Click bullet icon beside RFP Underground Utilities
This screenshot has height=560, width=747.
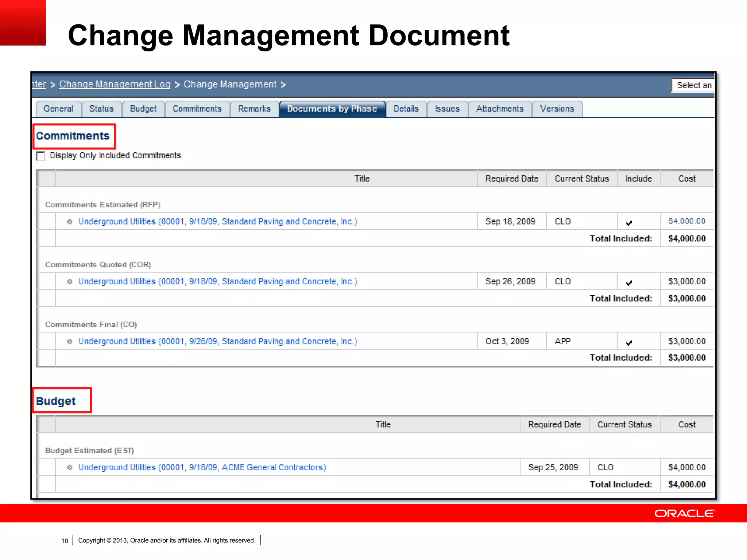tap(69, 222)
